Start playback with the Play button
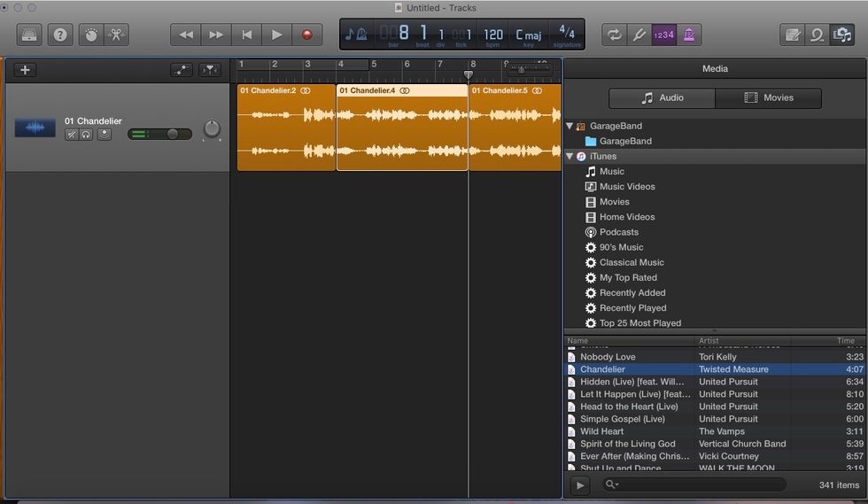This screenshot has height=504, width=868. click(x=276, y=35)
